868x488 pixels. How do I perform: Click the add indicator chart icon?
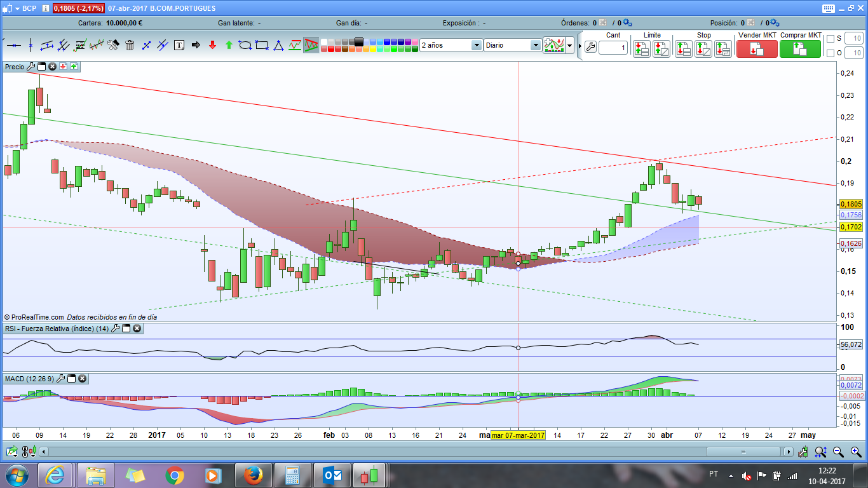554,45
